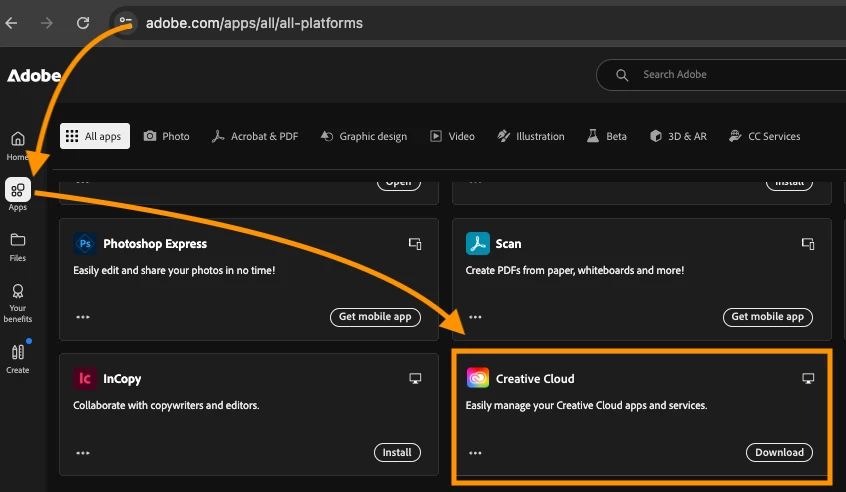Open Files in the sidebar
The width and height of the screenshot is (846, 492).
coord(18,247)
